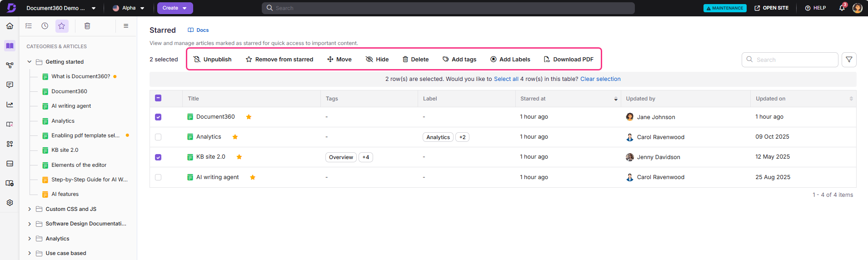Open the Home icon in left sidebar
Image resolution: width=868 pixels, height=260 pixels.
point(10,26)
